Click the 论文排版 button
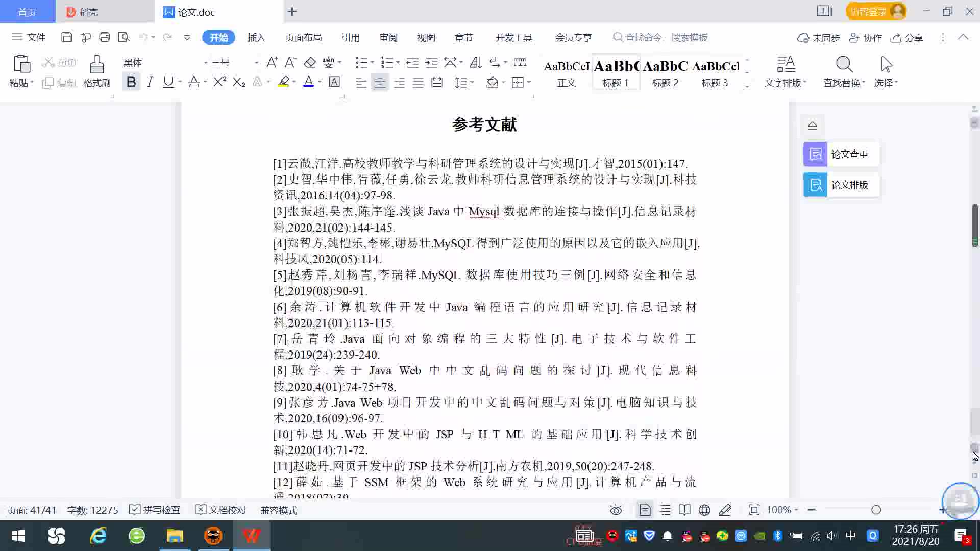Viewport: 980px width, 551px height. [x=841, y=185]
